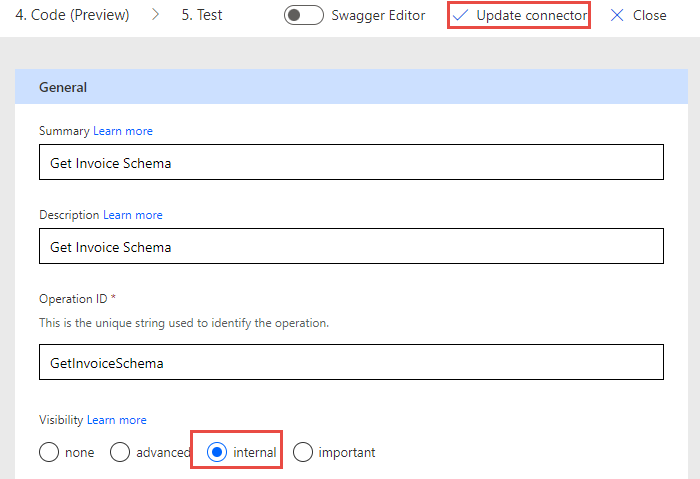The width and height of the screenshot is (700, 479).
Task: Click the Update connector button text
Action: 532,16
